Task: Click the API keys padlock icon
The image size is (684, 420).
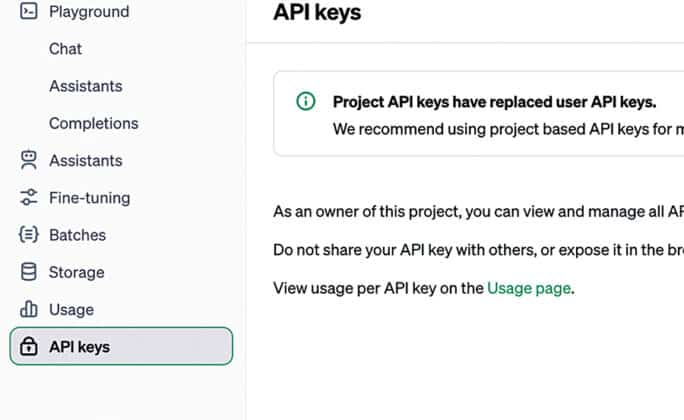Action: (29, 347)
